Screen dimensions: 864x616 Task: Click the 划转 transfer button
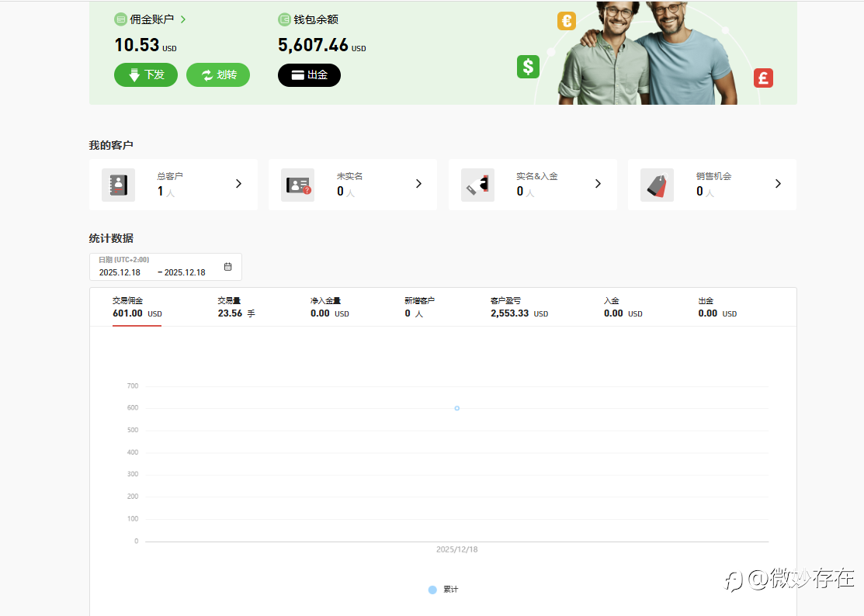pos(218,75)
